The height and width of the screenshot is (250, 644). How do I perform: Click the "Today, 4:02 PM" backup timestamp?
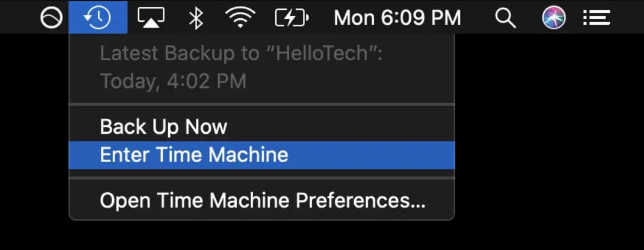173,81
